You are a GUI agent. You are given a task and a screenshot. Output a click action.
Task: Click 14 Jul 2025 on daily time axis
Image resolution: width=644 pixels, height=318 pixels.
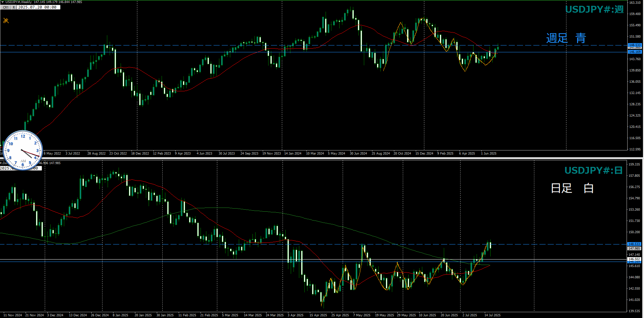point(492,315)
